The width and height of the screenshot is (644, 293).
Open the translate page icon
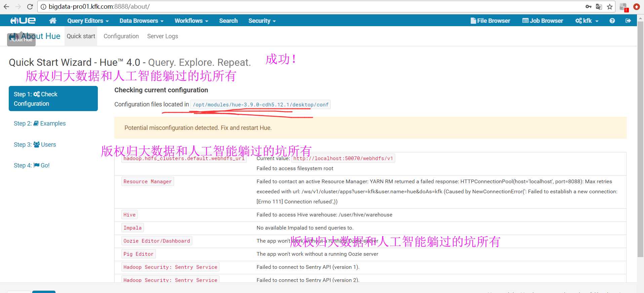point(599,7)
